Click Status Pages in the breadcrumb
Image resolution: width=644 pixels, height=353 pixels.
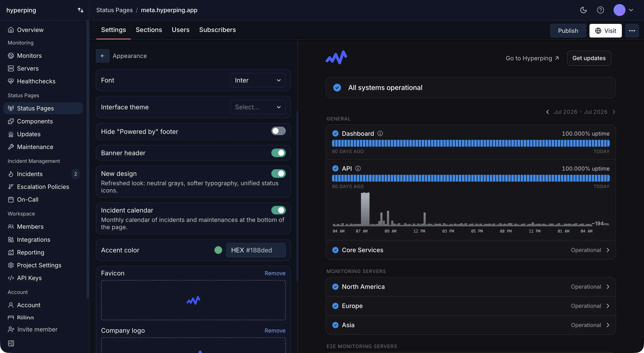[x=114, y=10]
